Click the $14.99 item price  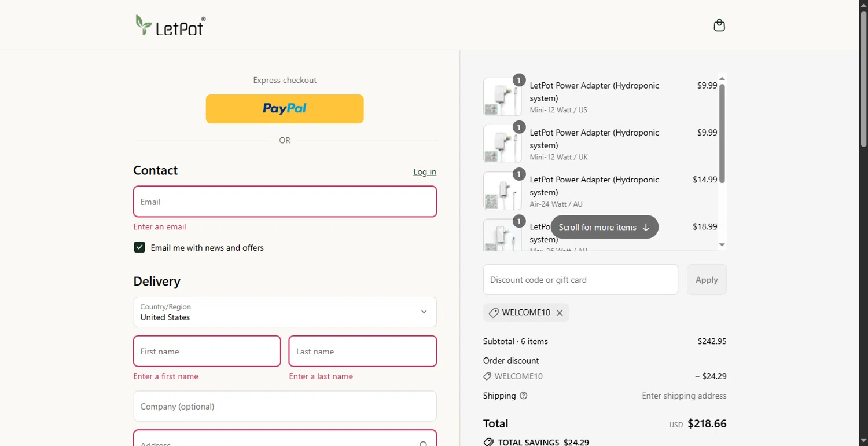[705, 180]
